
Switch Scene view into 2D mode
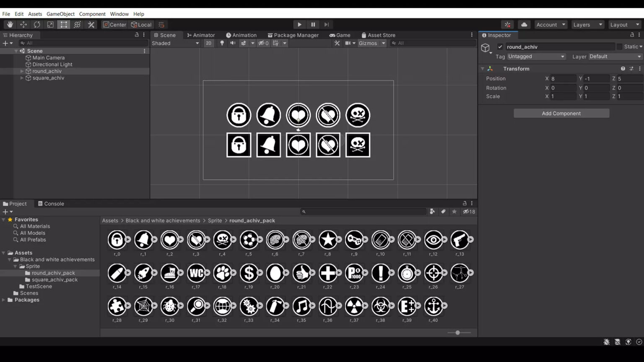(x=208, y=43)
